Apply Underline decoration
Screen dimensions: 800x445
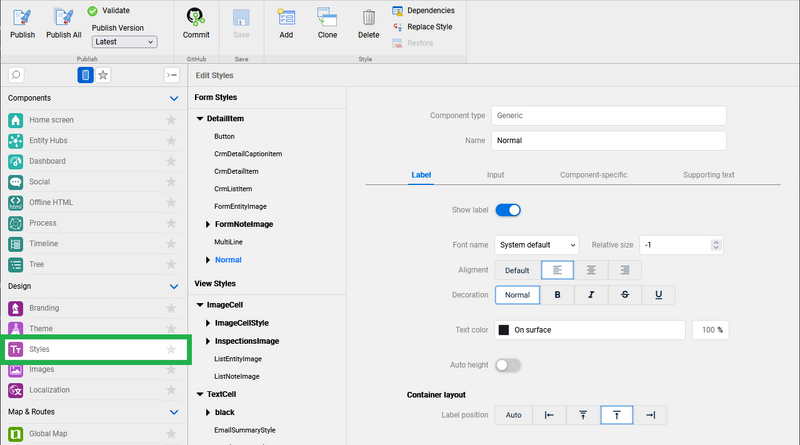(658, 295)
